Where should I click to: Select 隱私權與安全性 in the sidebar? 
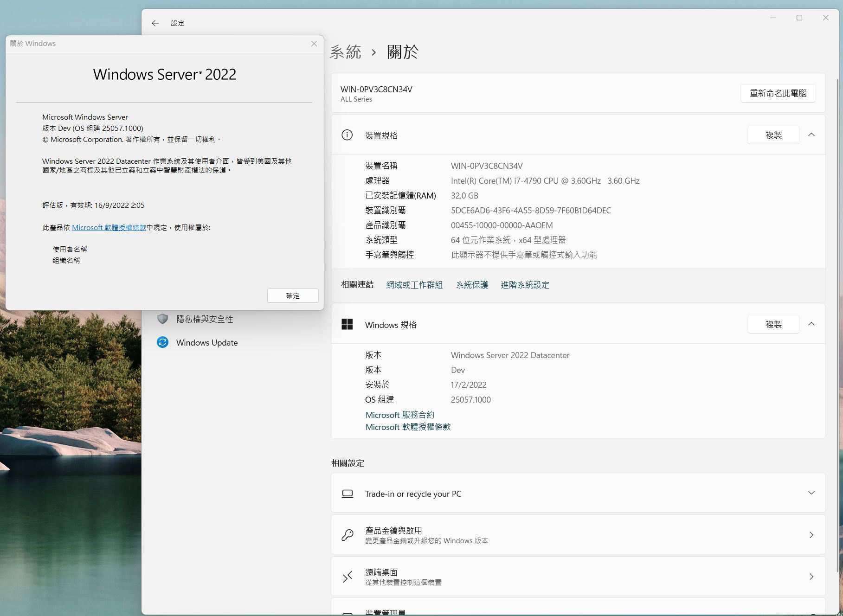coord(205,319)
